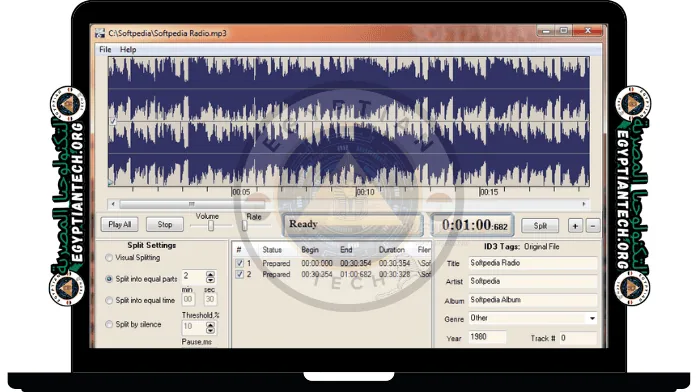
Task: Click the 00:15 timeline marker
Action: (489, 192)
